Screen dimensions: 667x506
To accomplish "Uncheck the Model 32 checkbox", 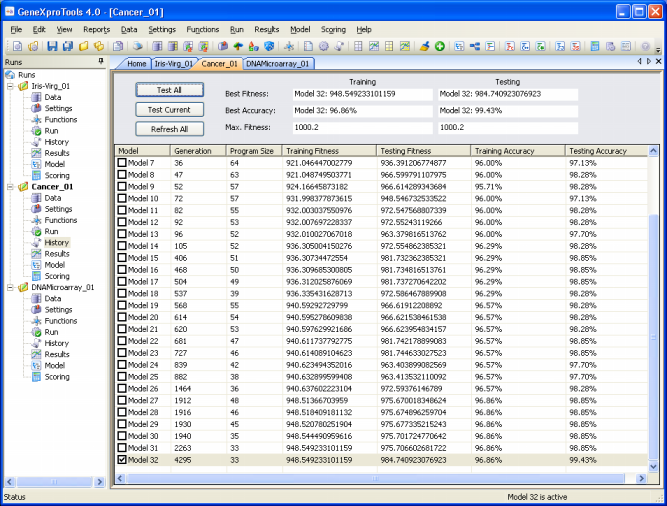I will (x=123, y=461).
